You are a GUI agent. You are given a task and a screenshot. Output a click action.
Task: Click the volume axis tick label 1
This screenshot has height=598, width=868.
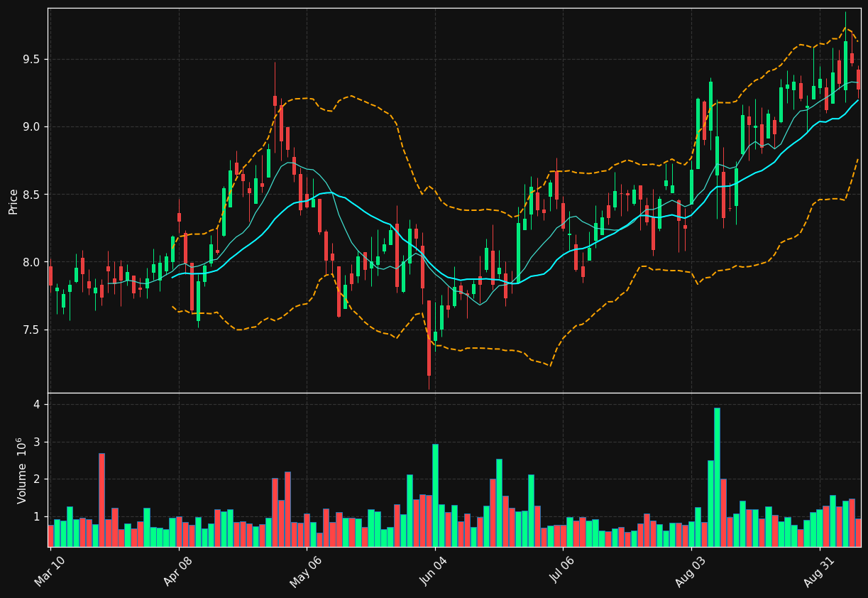pos(37,517)
